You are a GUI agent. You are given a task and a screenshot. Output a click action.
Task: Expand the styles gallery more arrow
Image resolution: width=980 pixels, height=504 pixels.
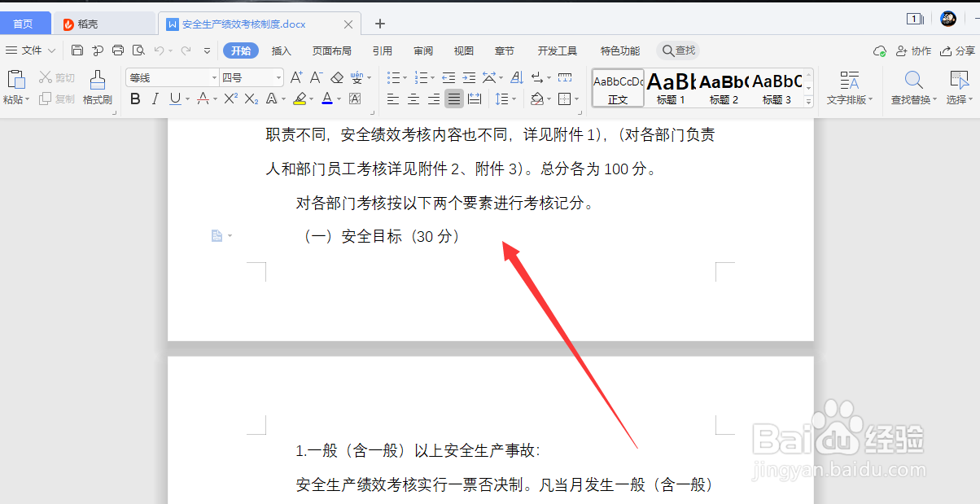click(x=808, y=103)
